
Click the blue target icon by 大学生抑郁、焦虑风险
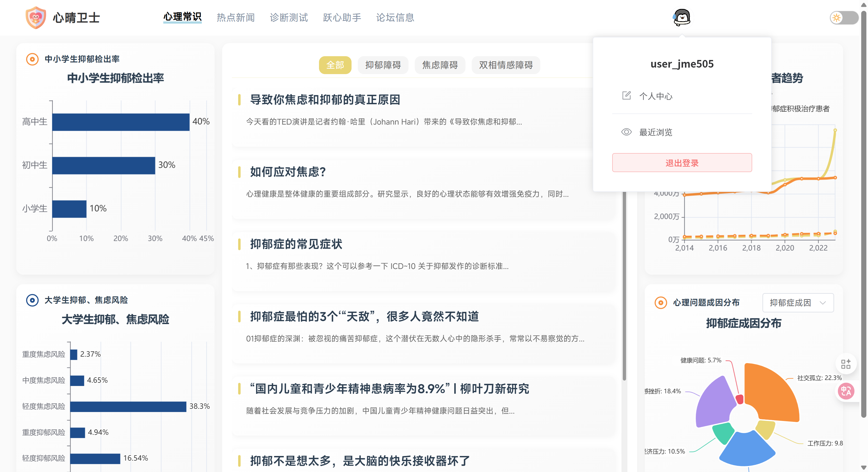(32, 300)
